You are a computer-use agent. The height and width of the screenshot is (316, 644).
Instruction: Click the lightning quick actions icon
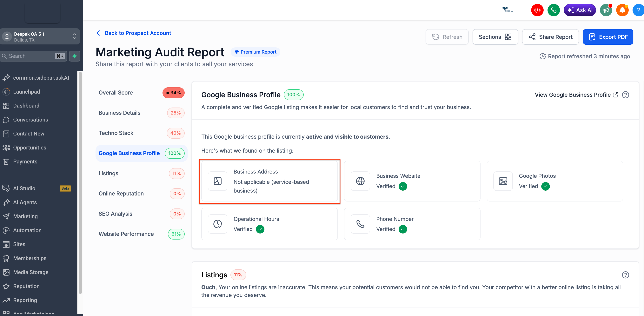[x=75, y=56]
